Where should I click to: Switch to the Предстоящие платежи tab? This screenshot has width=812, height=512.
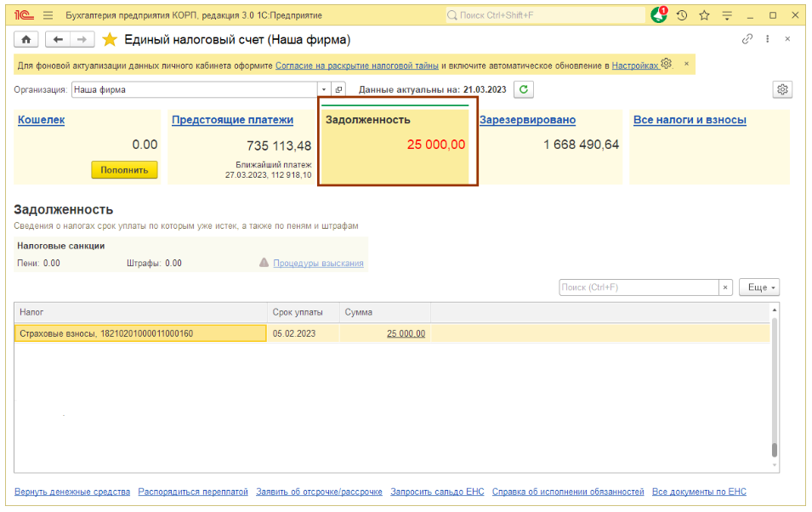tap(232, 120)
